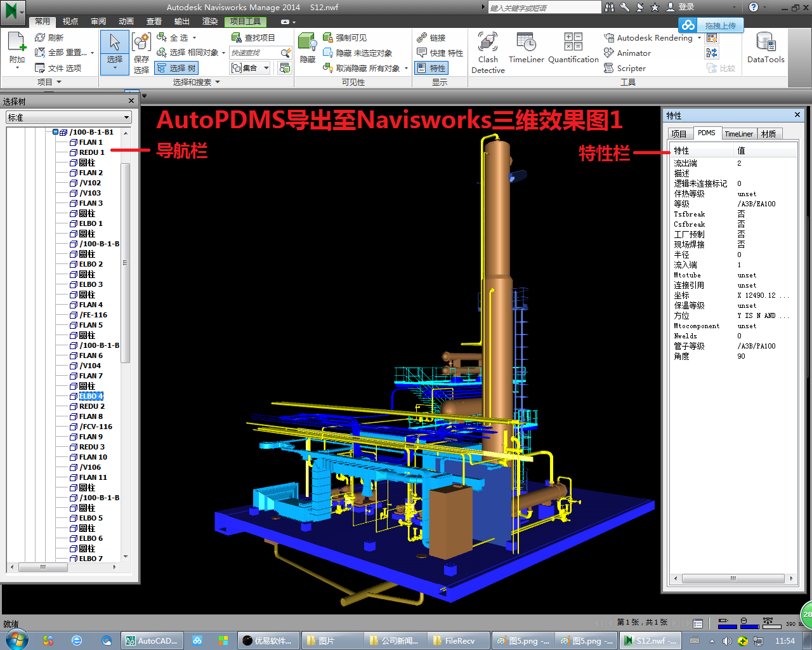This screenshot has width=812, height=650.
Task: Open the 集合 sets dropdown
Action: click(251, 68)
